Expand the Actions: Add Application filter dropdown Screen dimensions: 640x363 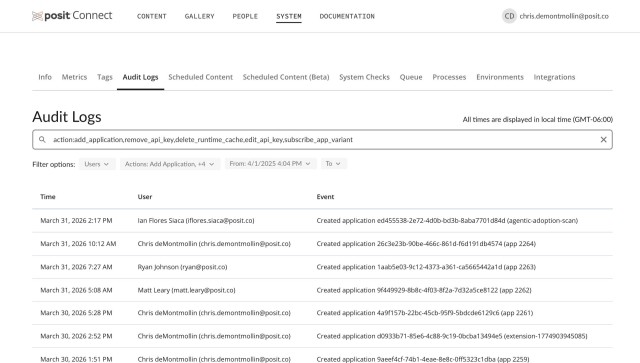click(x=169, y=164)
